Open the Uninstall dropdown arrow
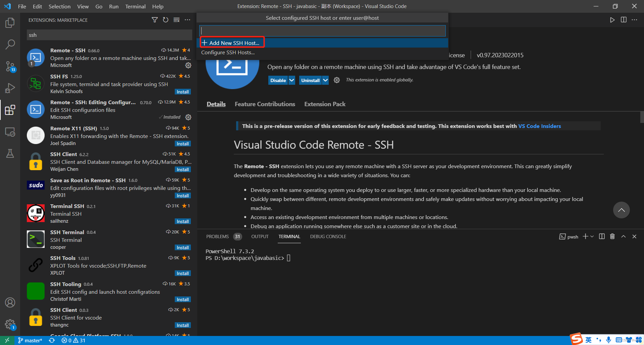Viewport: 644px width, 345px height. click(x=325, y=80)
